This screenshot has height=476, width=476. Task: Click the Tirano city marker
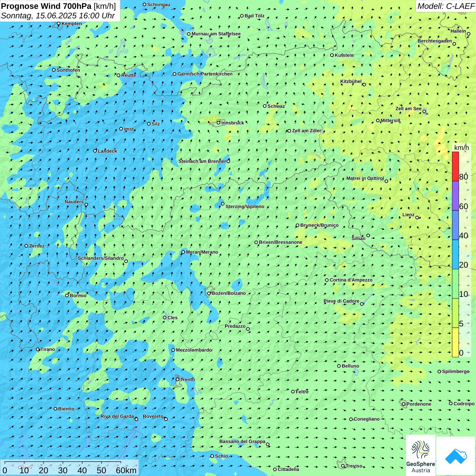[x=38, y=349]
